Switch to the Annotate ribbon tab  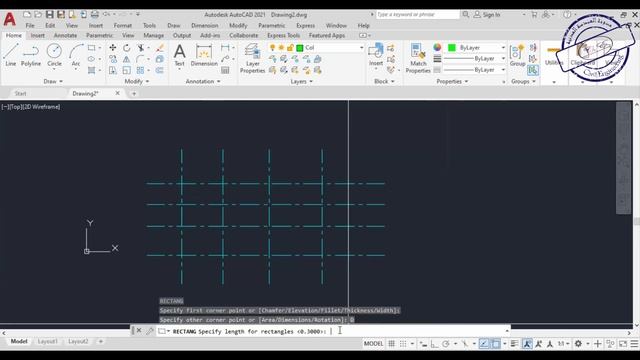[x=65, y=36]
